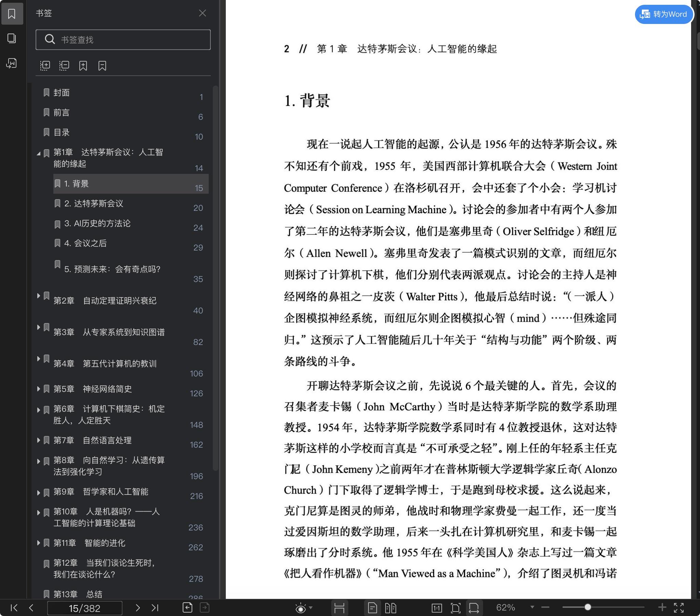700x616 pixels.
Task: Open bookmark 4. 会议之后
Action: 86,243
